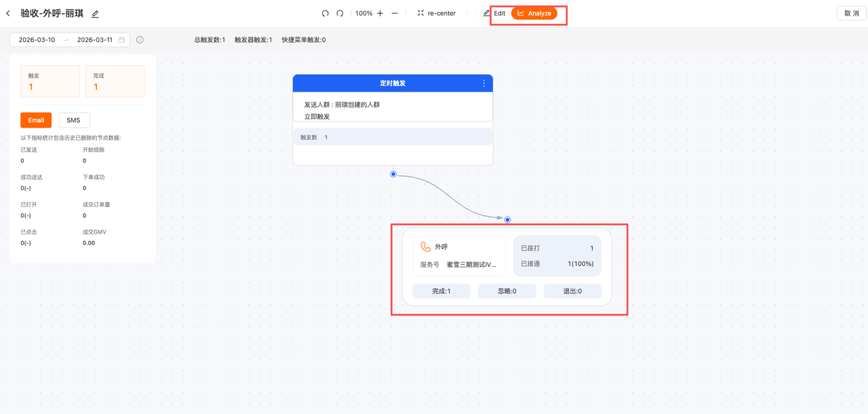Click the 开始结账 metric label

[x=94, y=150]
